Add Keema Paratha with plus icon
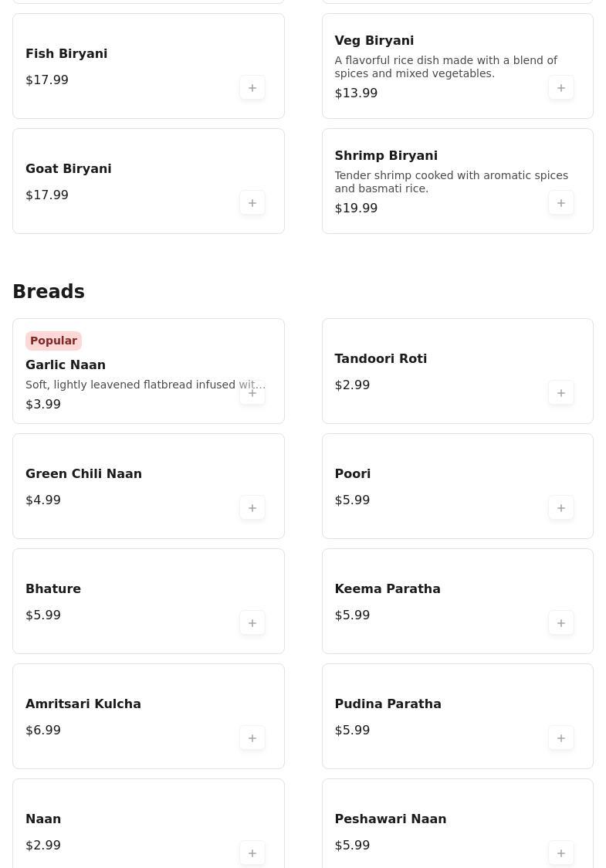606x868 pixels. (x=561, y=623)
